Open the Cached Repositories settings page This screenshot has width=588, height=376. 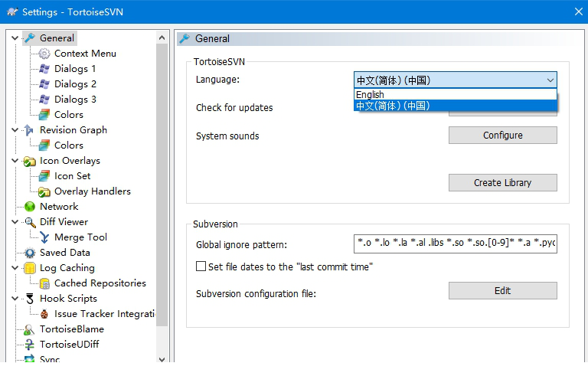(100, 283)
